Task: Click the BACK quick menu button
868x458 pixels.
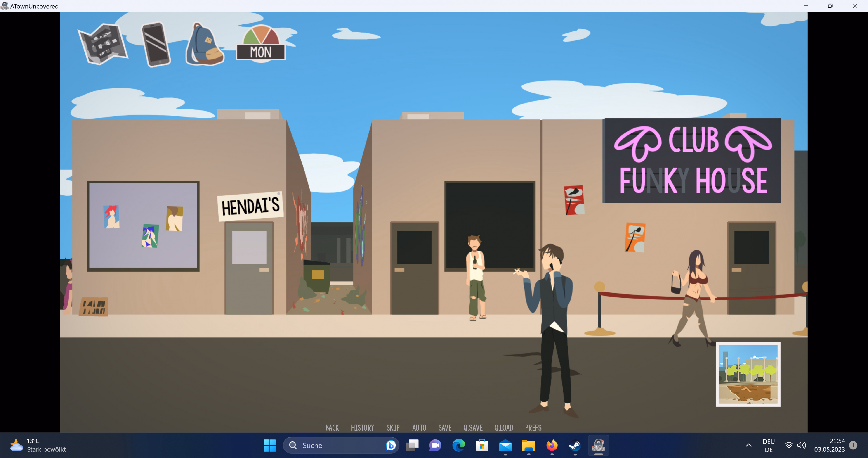Action: [x=332, y=428]
